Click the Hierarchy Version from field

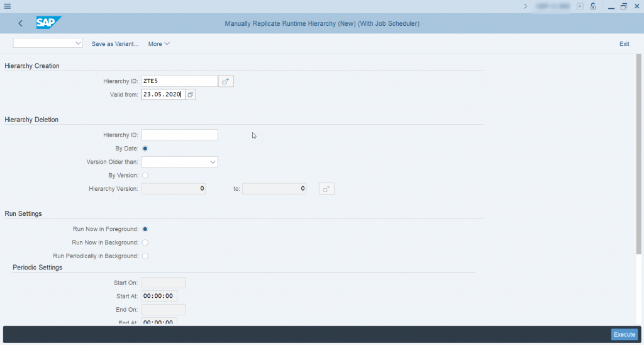click(x=174, y=189)
